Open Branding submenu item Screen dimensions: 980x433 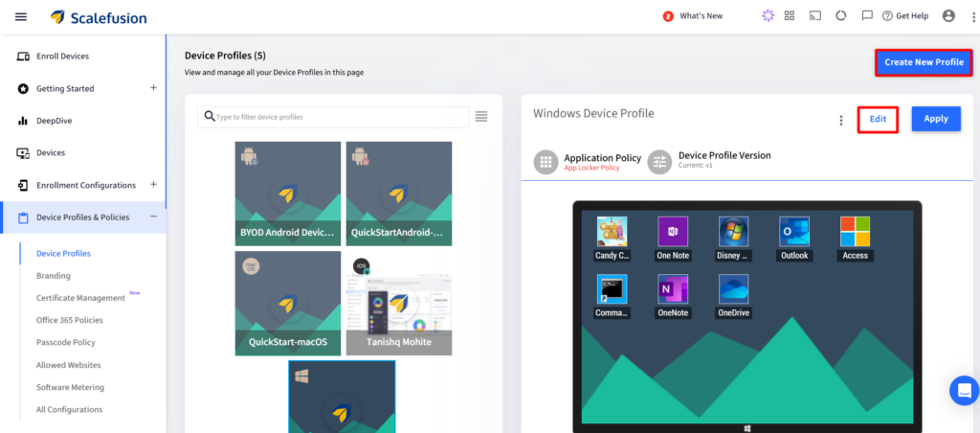pos(54,276)
